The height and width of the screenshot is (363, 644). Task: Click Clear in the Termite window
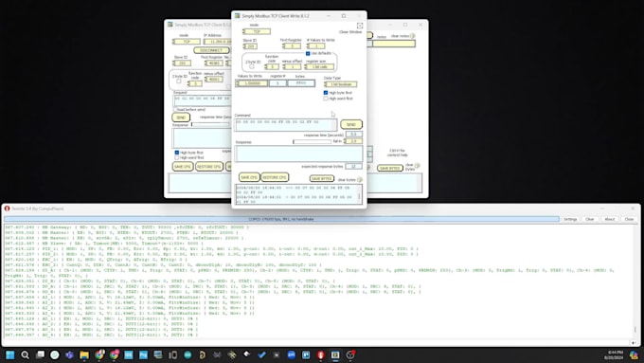[x=590, y=219]
